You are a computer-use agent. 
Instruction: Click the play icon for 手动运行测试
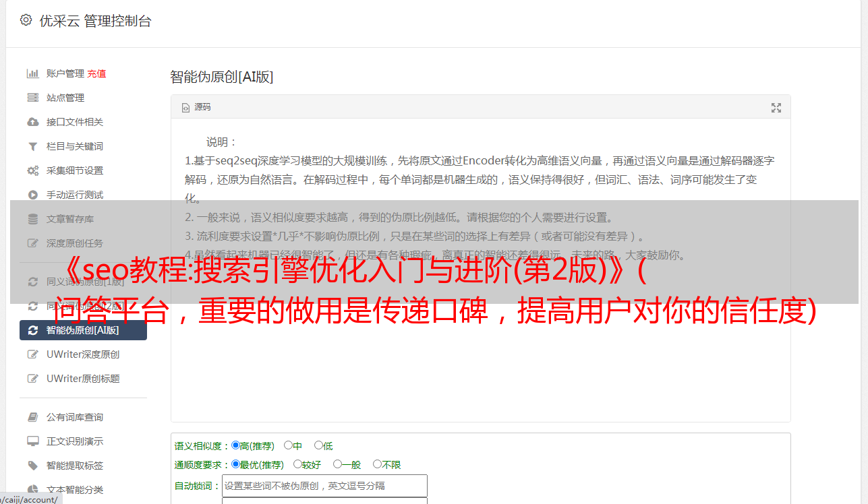(32, 195)
